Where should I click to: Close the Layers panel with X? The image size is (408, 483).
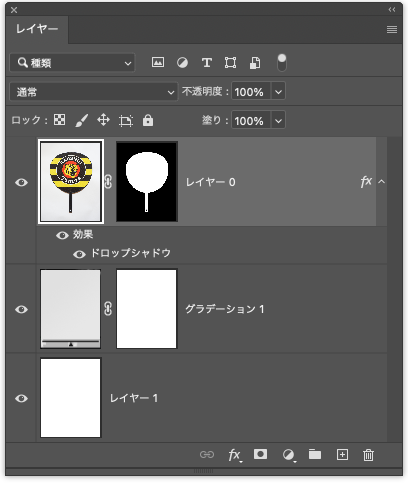click(x=14, y=10)
